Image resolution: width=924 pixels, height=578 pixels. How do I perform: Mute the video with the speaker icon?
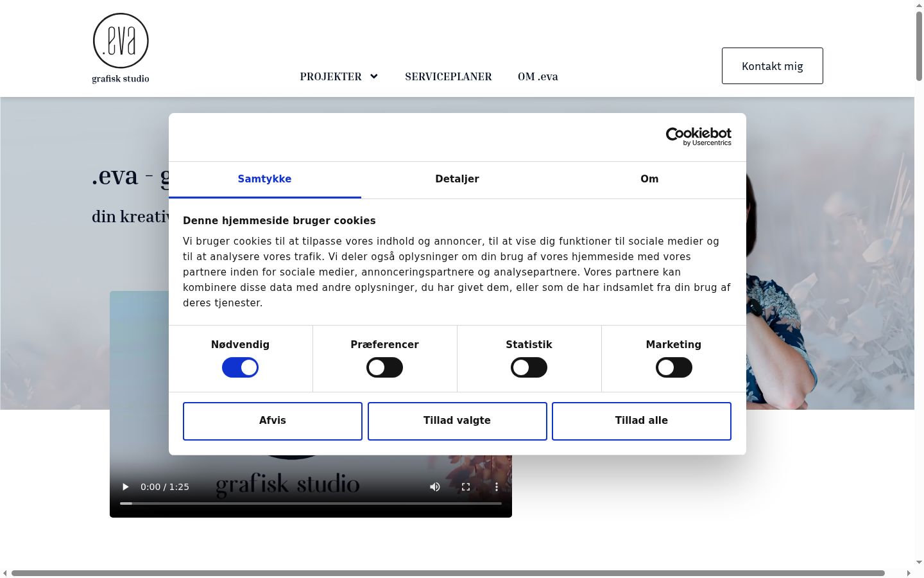tap(435, 487)
